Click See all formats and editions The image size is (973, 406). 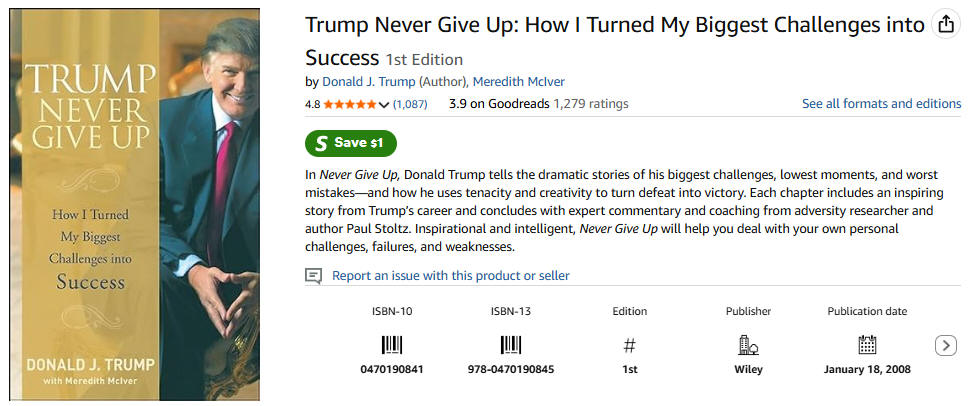tap(881, 104)
